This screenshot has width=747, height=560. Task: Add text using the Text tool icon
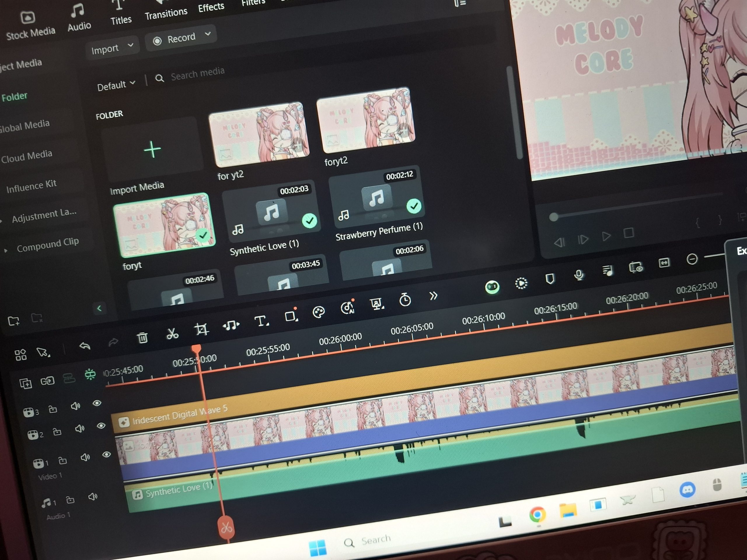(261, 321)
